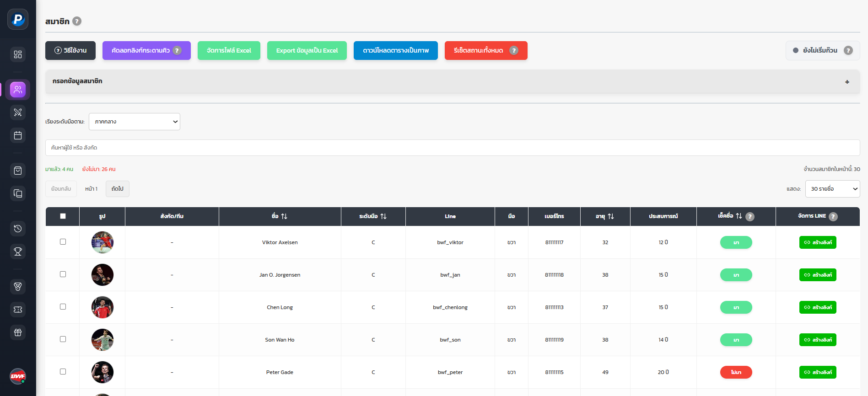Open the calendar icon in sidebar
Viewport: 868px width, 396px height.
[18, 135]
